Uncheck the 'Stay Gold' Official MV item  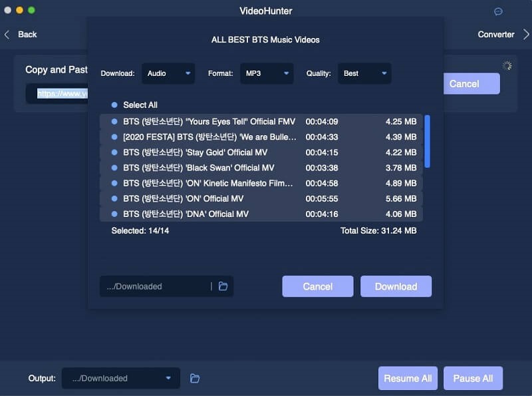pos(114,152)
